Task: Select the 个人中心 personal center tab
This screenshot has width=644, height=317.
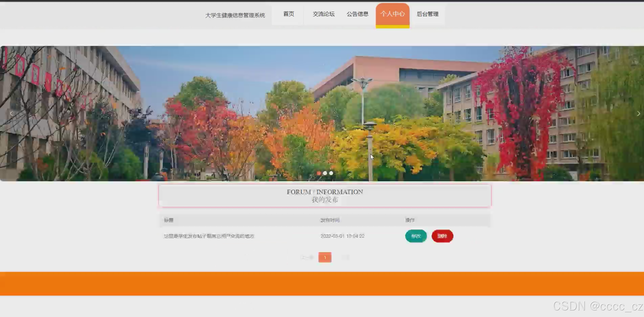Action: coord(392,14)
